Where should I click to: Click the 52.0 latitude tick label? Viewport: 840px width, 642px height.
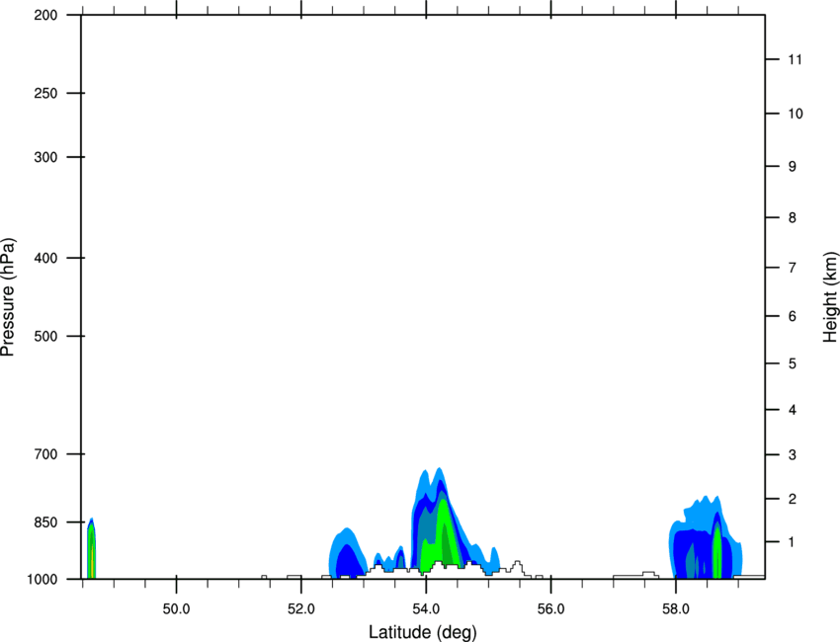(x=301, y=608)
